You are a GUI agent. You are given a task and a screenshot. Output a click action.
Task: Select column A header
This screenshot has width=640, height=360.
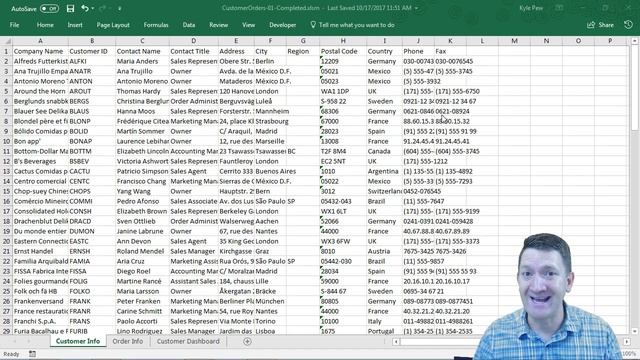(x=40, y=41)
